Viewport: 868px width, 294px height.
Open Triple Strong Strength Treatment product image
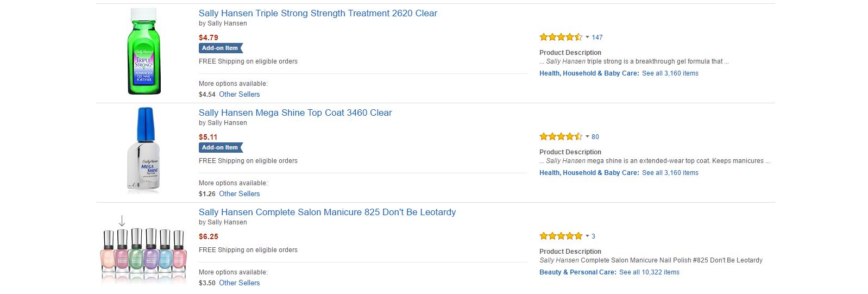(x=143, y=52)
